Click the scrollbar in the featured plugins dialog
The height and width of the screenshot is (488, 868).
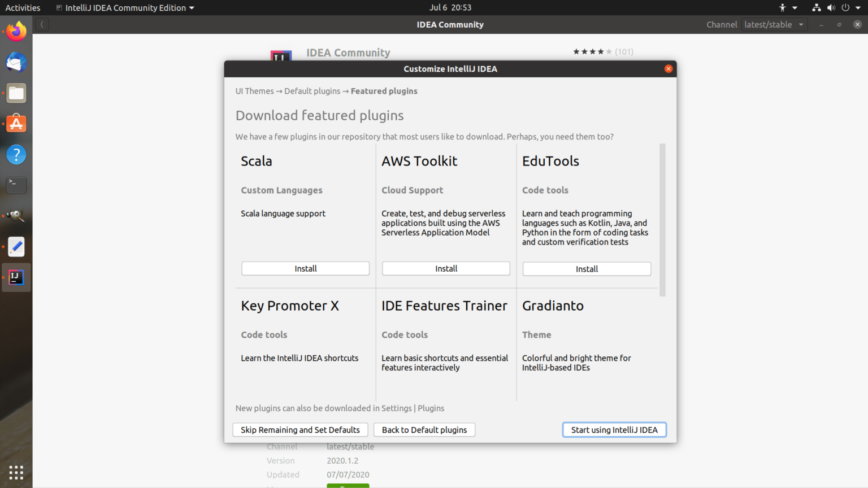pos(662,219)
